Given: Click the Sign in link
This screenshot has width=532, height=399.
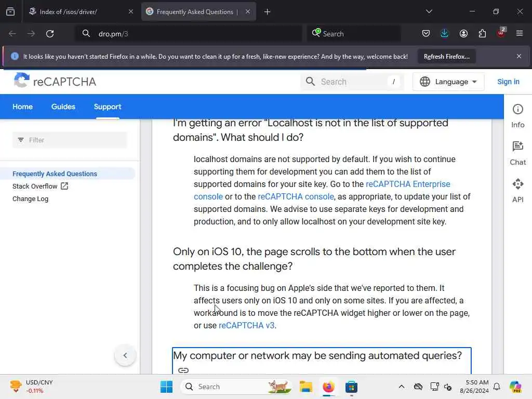Looking at the screenshot, I should pyautogui.click(x=508, y=82).
